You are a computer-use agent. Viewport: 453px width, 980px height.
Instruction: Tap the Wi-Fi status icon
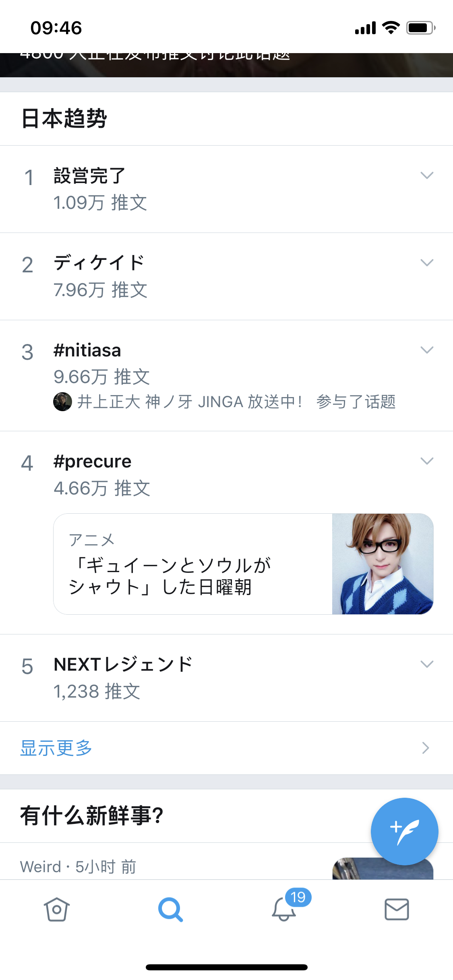(390, 28)
